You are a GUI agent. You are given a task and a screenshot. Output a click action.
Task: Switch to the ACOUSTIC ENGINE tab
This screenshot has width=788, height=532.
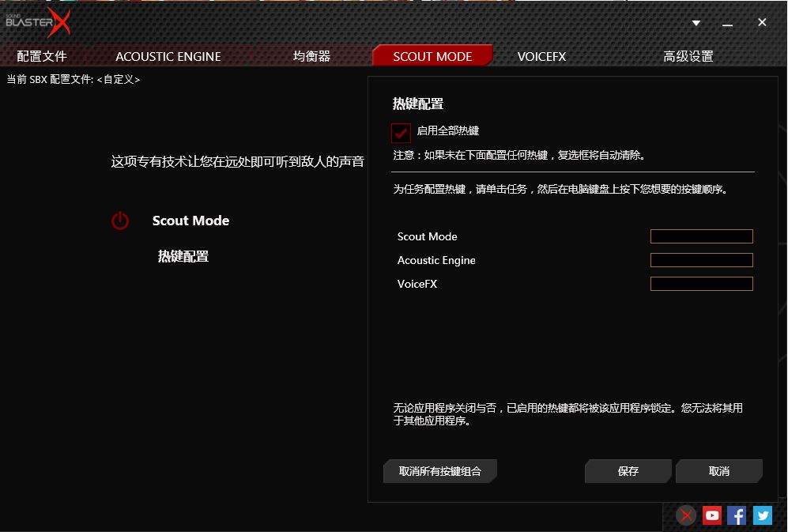[168, 56]
